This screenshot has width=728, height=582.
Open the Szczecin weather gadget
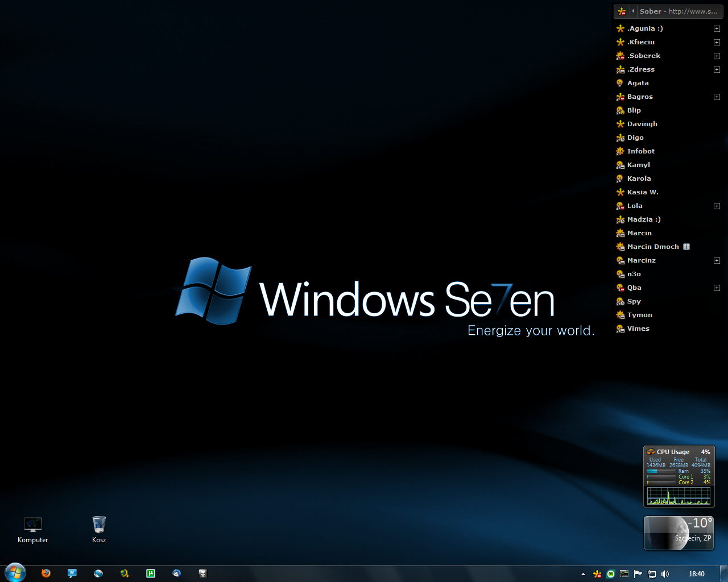click(679, 533)
